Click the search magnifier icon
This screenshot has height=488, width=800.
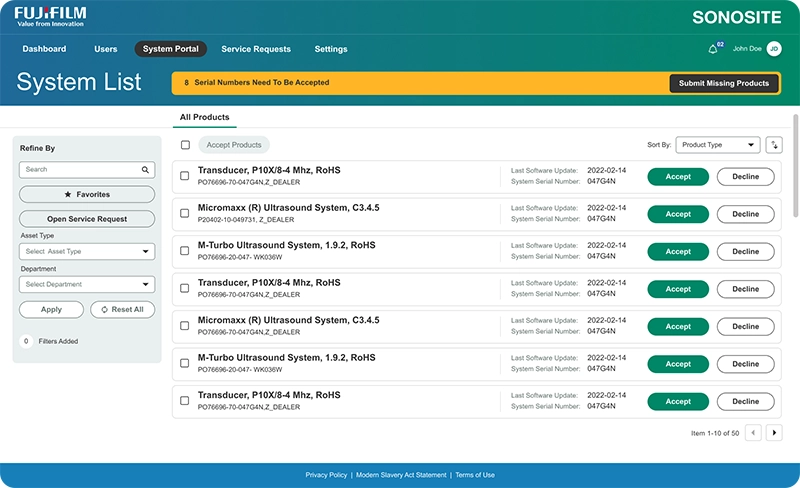pos(145,169)
